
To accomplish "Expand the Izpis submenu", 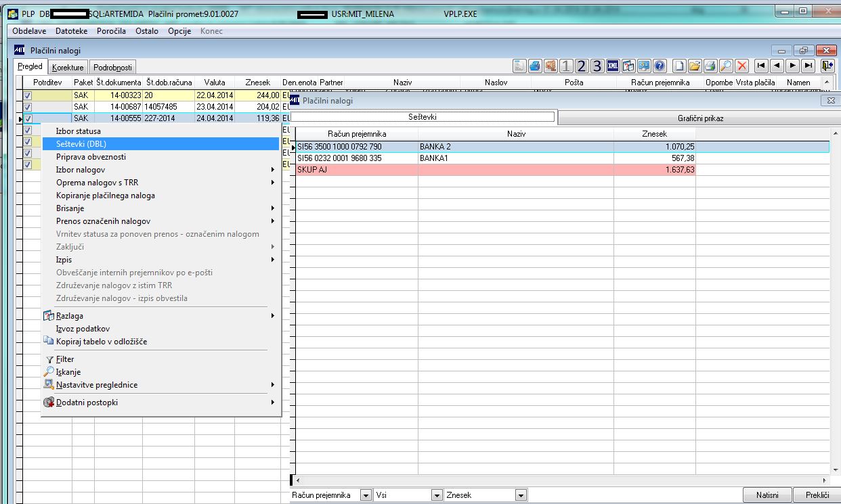I will [160, 260].
